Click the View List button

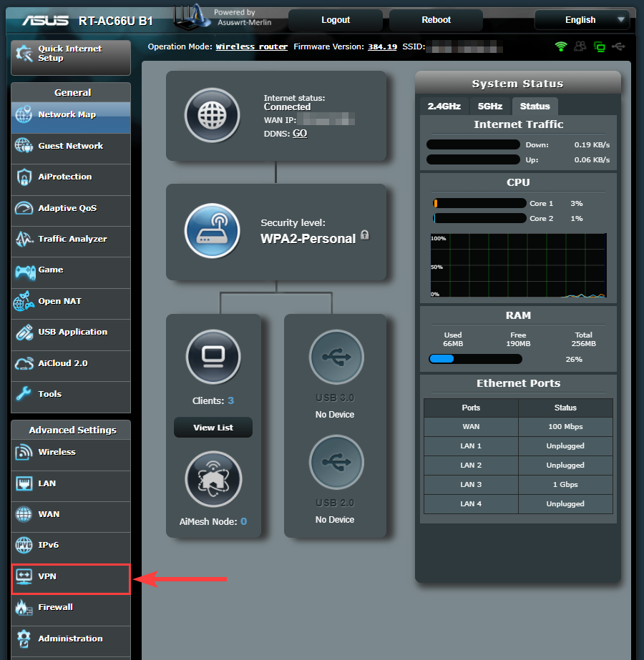(x=213, y=428)
